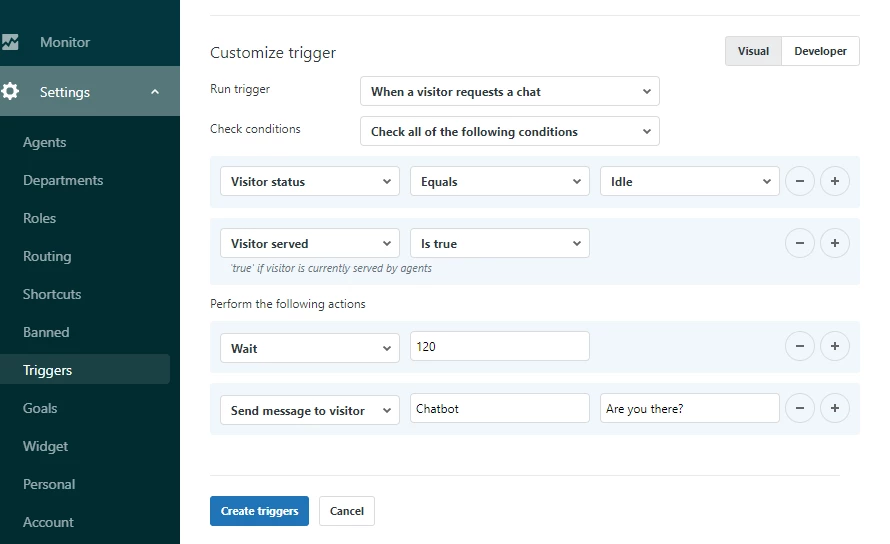
Task: Remove the Visitor status condition row
Action: [x=800, y=182]
